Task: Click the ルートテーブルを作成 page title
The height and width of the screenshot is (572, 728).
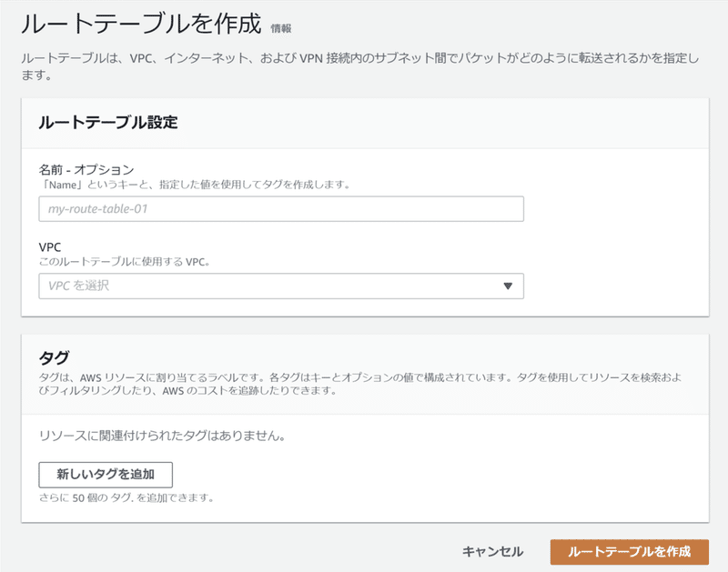Action: (141, 24)
